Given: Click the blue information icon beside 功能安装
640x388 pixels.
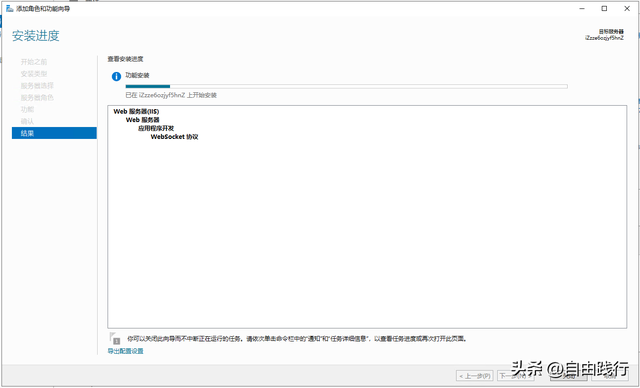Looking at the screenshot, I should pyautogui.click(x=116, y=76).
